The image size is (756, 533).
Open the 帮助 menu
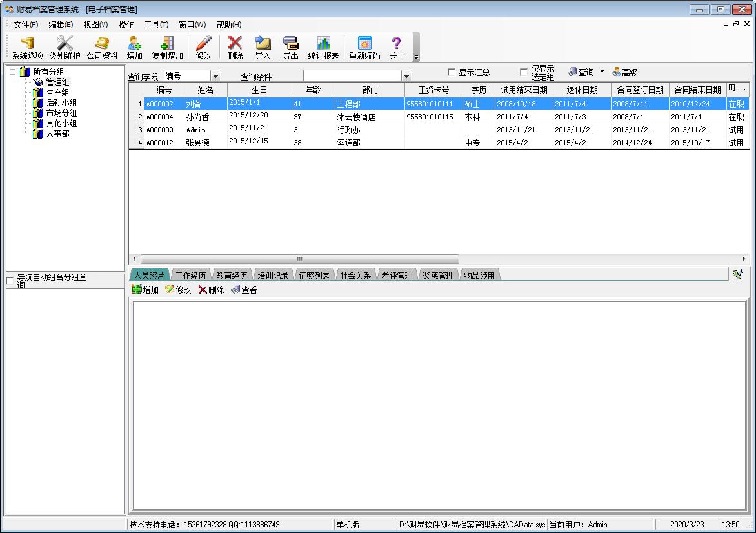point(228,25)
